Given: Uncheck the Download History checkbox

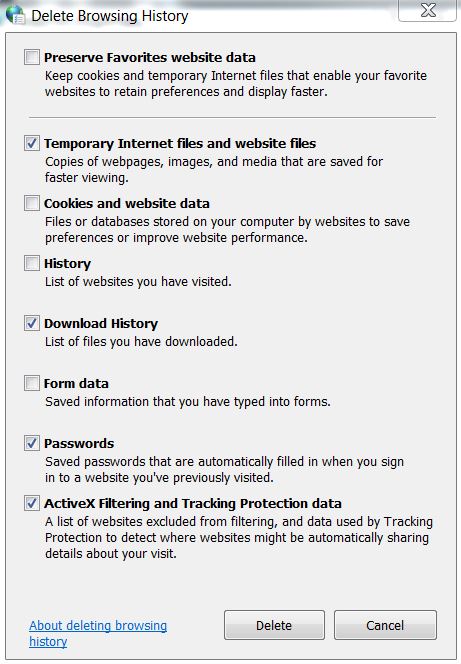Looking at the screenshot, I should [32, 324].
